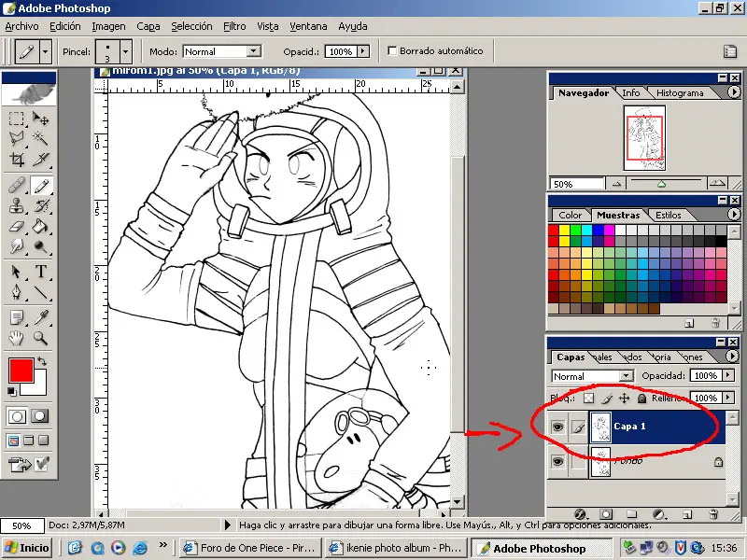This screenshot has height=560, width=747.
Task: Select the Path Selection arrow tool
Action: [x=16, y=272]
